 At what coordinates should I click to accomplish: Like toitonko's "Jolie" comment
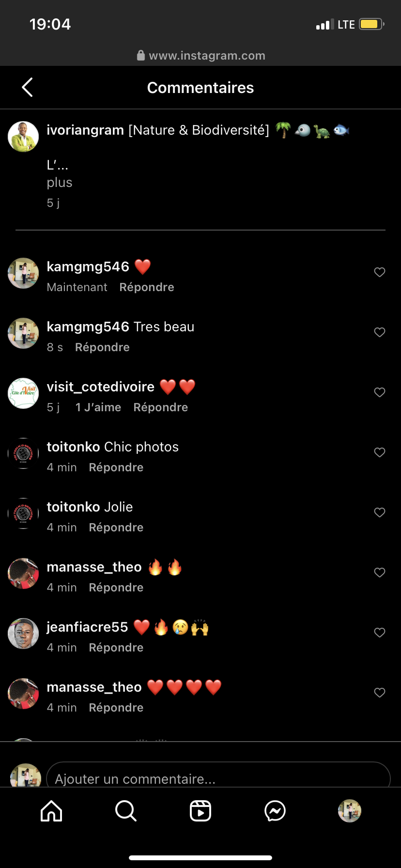click(x=380, y=512)
